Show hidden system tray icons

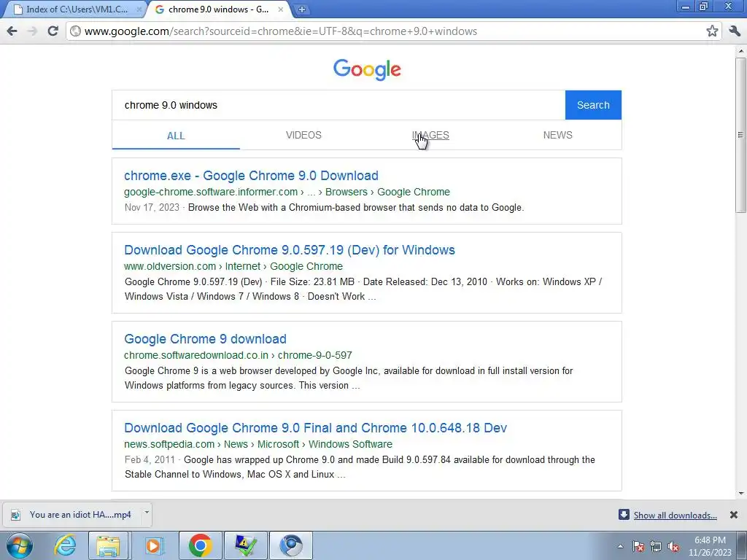click(620, 546)
